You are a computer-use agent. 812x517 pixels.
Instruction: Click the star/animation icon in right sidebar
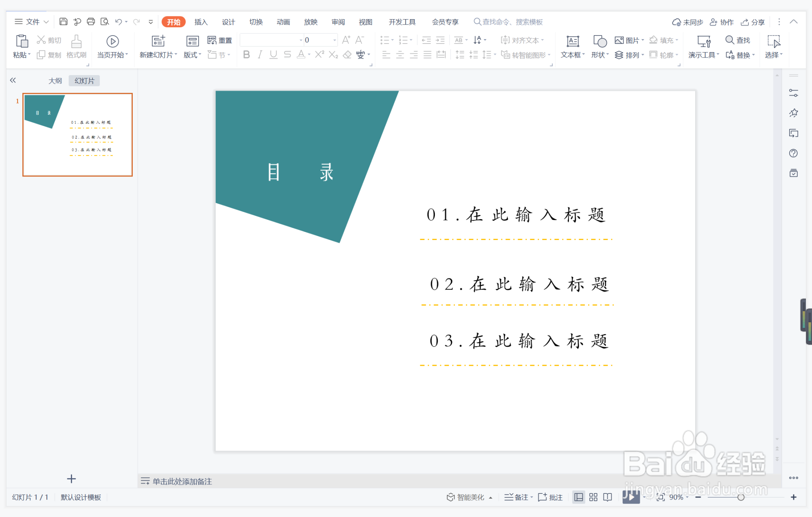(793, 113)
